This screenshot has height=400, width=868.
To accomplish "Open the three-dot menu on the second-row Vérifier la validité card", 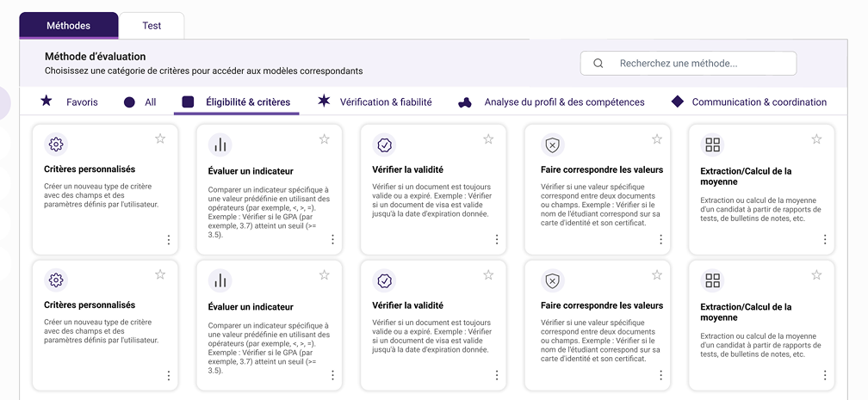I will pyautogui.click(x=497, y=376).
